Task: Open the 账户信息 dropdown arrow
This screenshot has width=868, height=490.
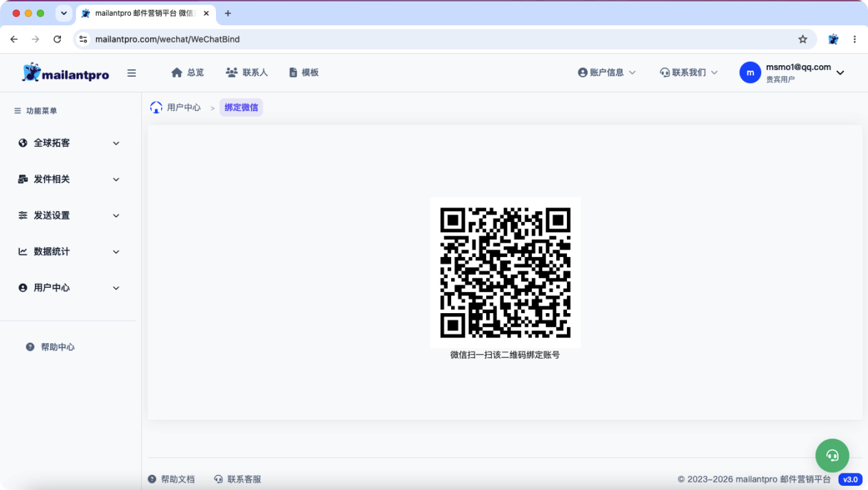Action: [632, 73]
